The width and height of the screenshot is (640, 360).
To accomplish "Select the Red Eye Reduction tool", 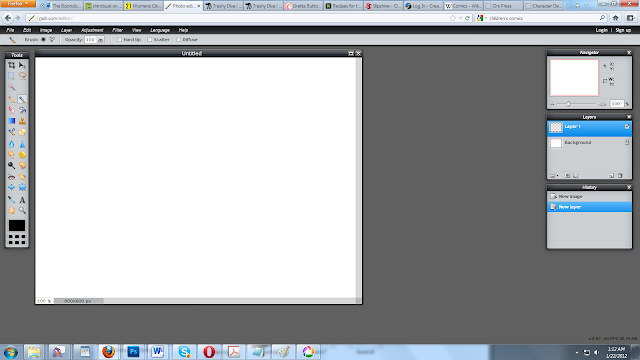I will pyautogui.click(x=11, y=177).
